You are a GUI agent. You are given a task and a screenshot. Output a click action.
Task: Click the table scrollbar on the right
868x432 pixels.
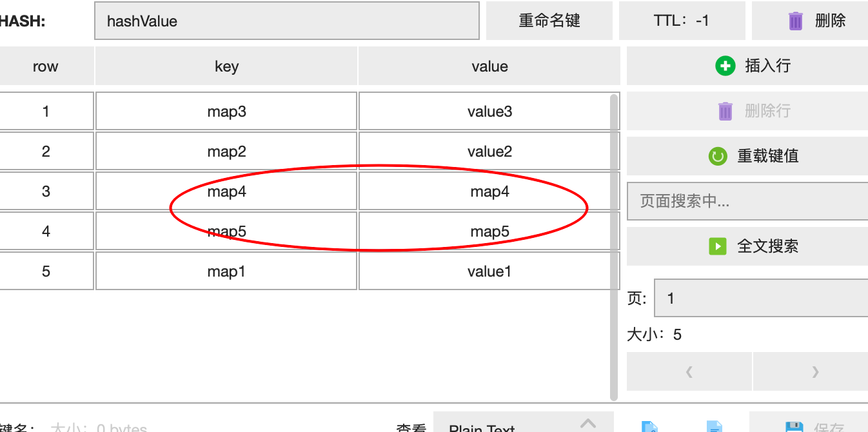(613, 245)
